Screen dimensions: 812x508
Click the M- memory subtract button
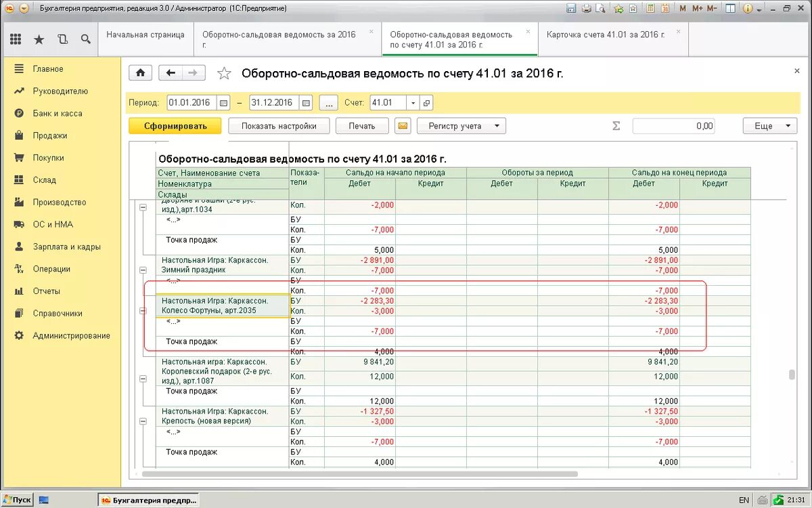(713, 9)
